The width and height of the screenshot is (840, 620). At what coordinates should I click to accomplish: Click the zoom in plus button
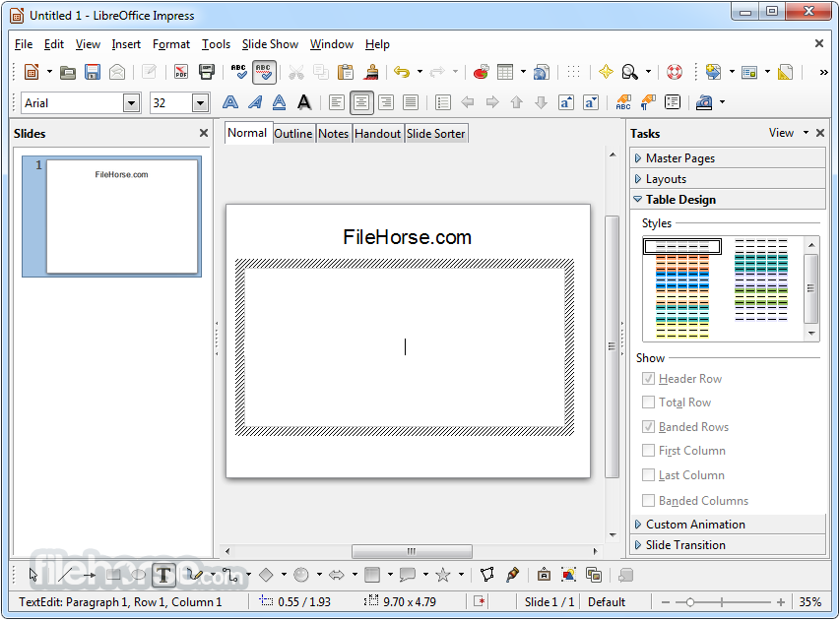781,602
